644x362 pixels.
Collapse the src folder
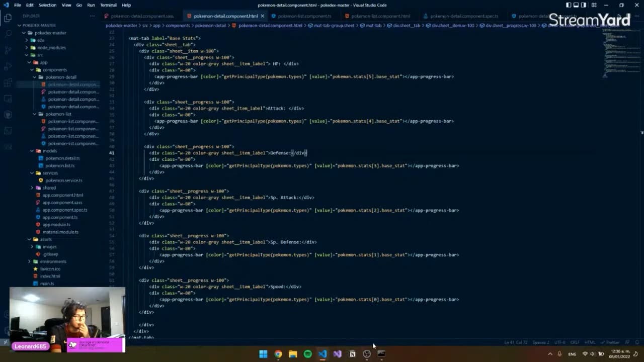(40, 55)
